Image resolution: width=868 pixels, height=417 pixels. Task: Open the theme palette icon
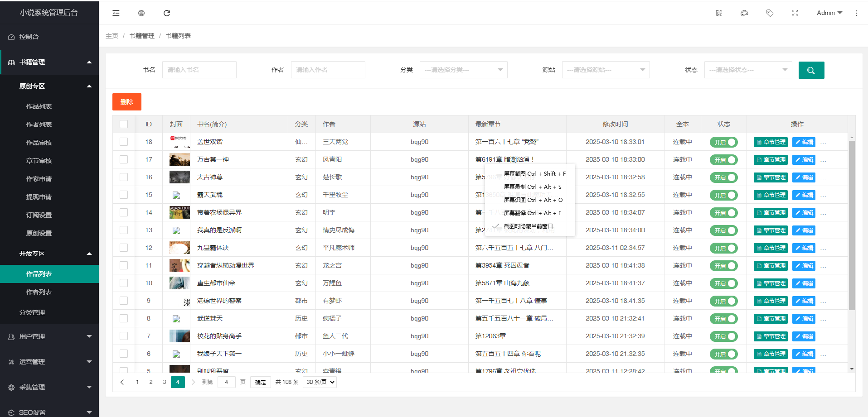tap(744, 13)
